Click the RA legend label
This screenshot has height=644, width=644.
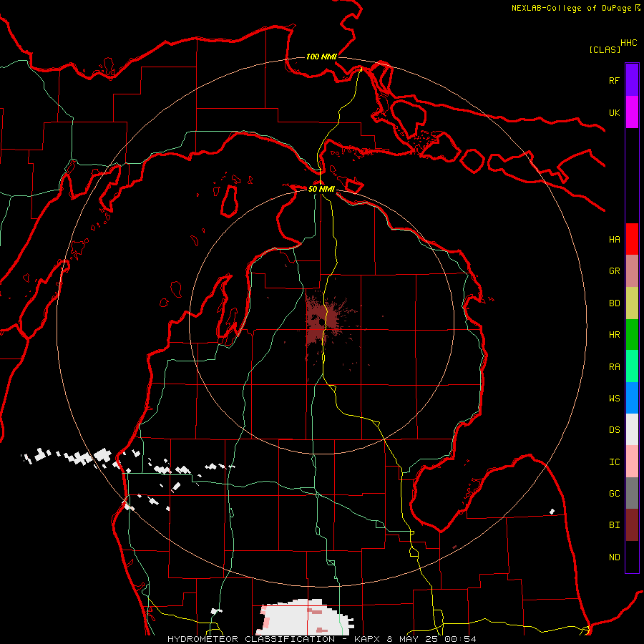[614, 367]
